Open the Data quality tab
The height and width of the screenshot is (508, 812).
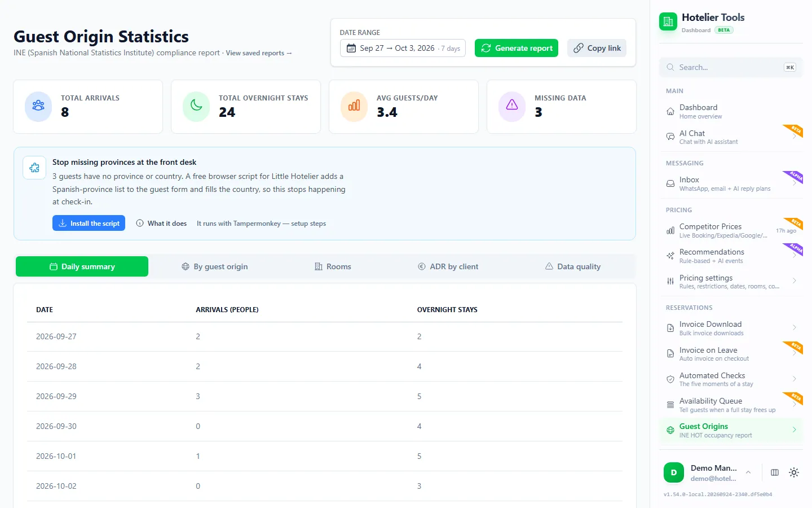point(573,266)
